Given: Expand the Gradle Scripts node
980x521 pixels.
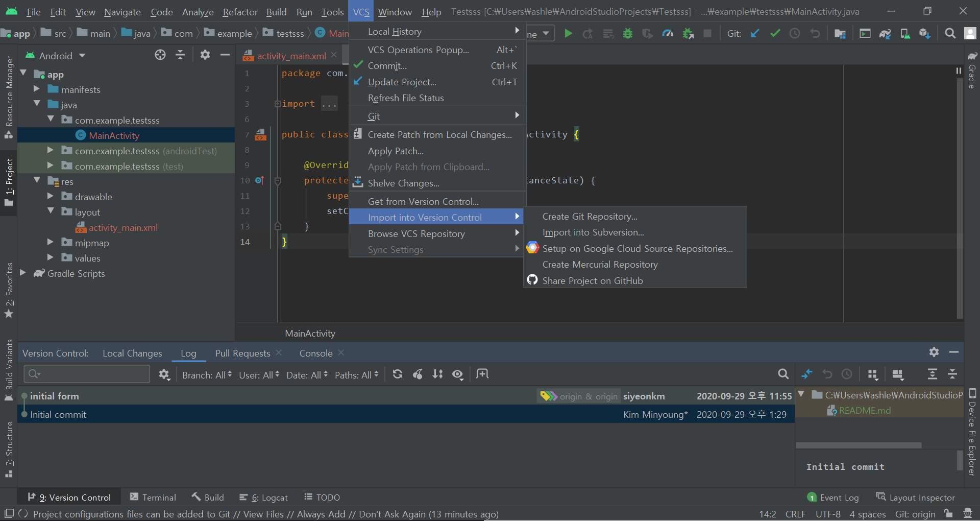Looking at the screenshot, I should (22, 273).
